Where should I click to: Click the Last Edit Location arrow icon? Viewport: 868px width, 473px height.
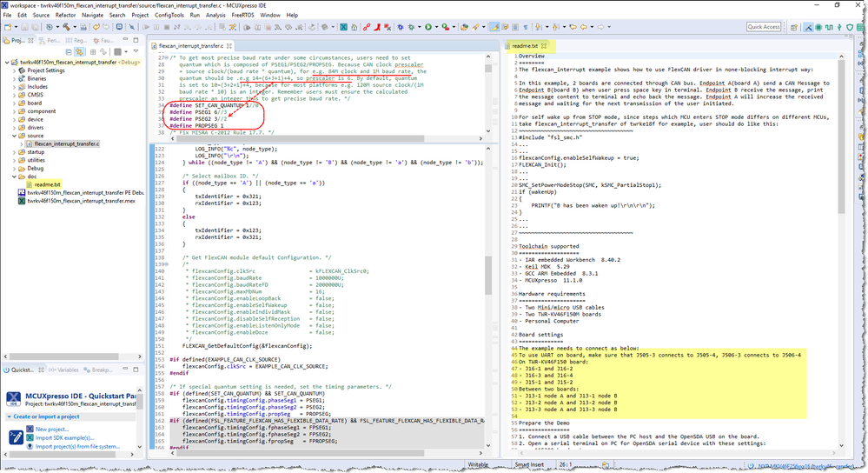pyautogui.click(x=573, y=27)
